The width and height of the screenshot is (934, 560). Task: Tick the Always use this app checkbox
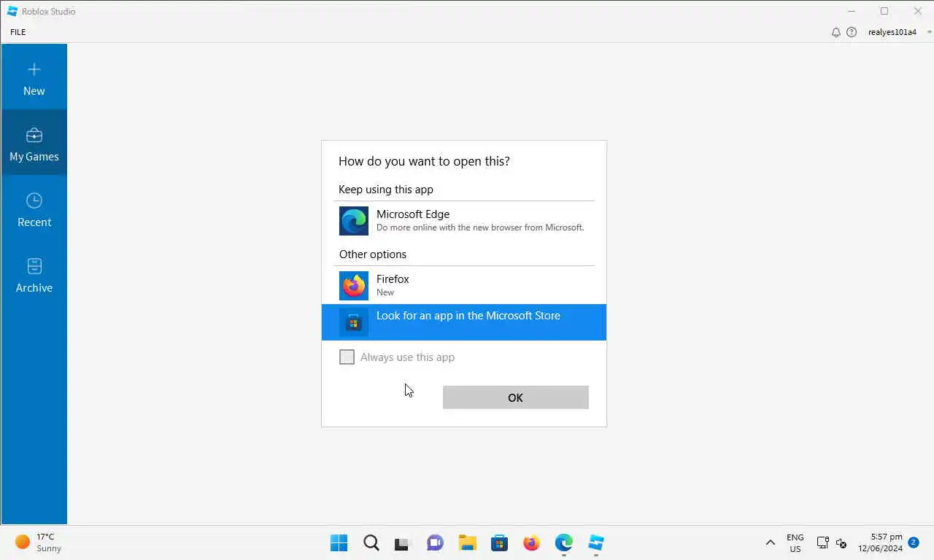coord(347,357)
